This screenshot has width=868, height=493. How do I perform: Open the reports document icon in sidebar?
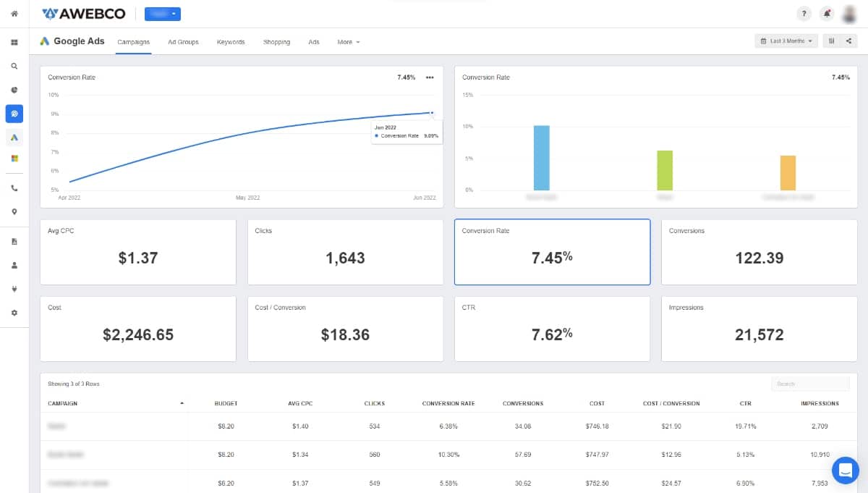tap(14, 241)
